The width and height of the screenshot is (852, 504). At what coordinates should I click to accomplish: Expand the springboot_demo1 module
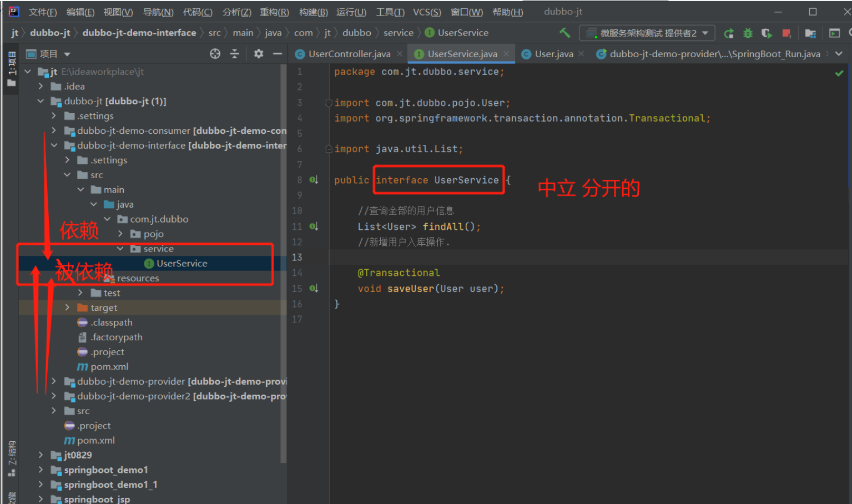click(x=41, y=470)
